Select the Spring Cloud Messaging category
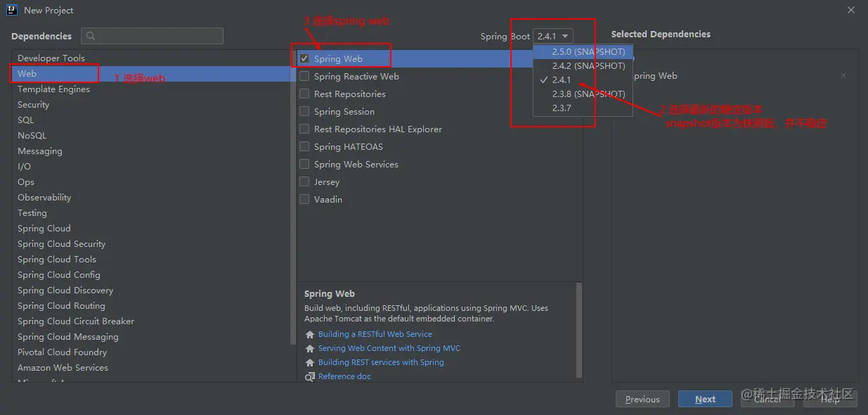Screen dimensions: 868x415 click(152, 337)
